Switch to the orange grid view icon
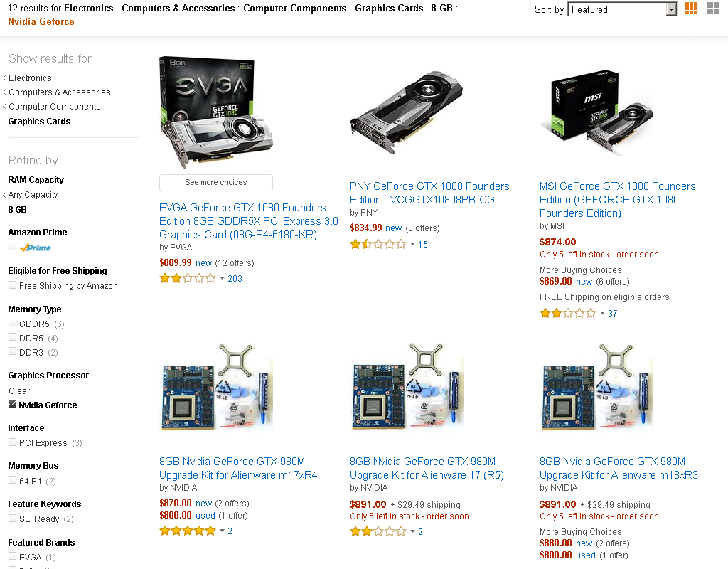The image size is (728, 569). point(691,9)
